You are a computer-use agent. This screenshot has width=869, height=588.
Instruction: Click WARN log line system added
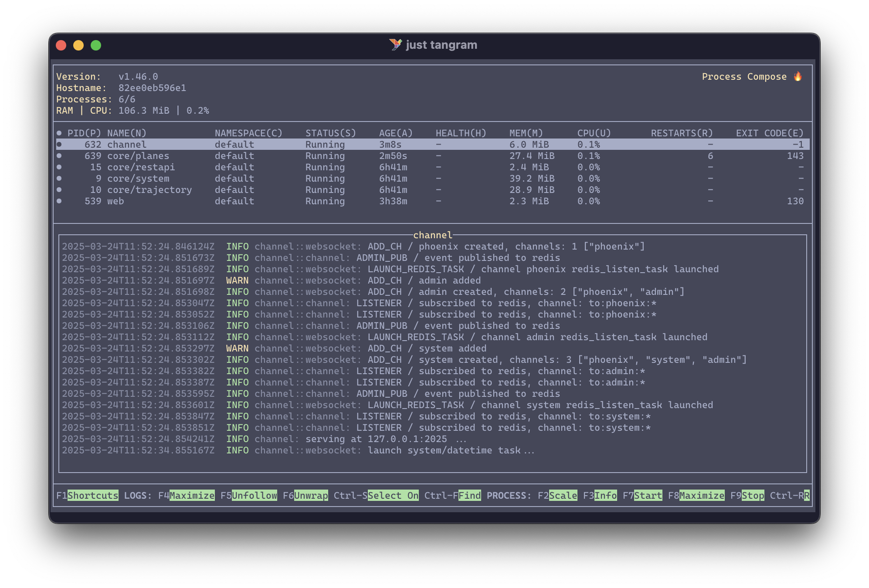tap(274, 348)
